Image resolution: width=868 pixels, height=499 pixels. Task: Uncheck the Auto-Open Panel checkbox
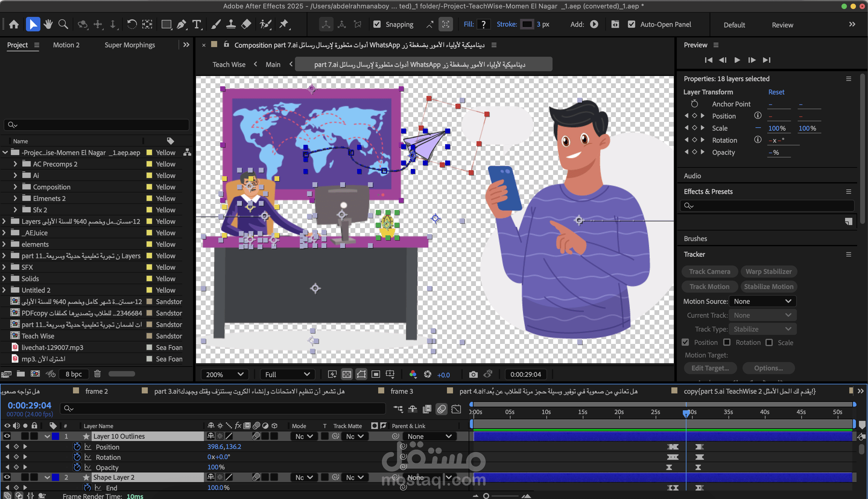(x=631, y=24)
